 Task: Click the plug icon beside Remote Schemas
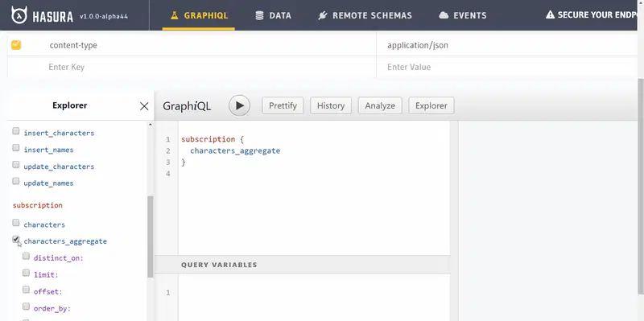pyautogui.click(x=323, y=15)
